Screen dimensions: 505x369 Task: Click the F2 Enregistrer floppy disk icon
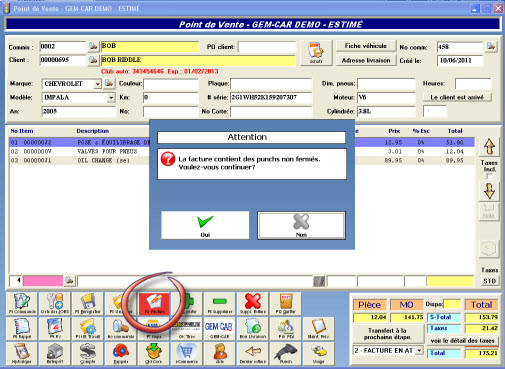[x=88, y=303]
